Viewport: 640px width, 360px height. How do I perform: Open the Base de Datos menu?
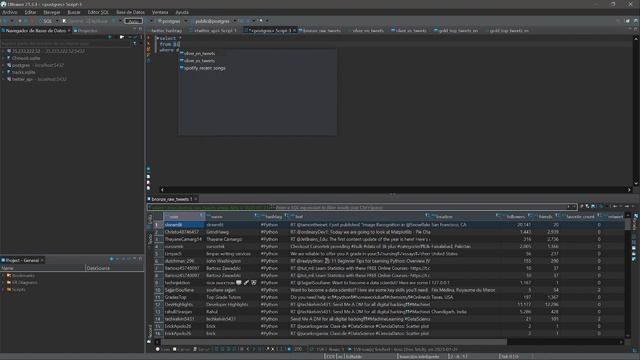click(130, 12)
